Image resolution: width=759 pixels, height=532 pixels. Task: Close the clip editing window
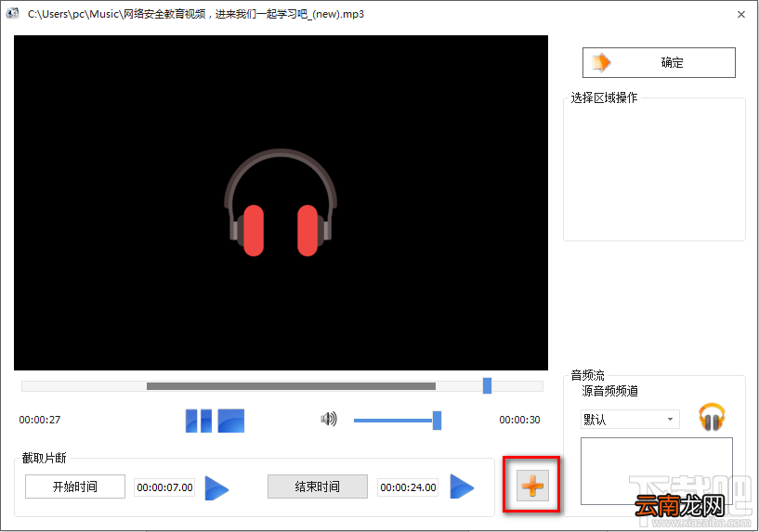(741, 15)
